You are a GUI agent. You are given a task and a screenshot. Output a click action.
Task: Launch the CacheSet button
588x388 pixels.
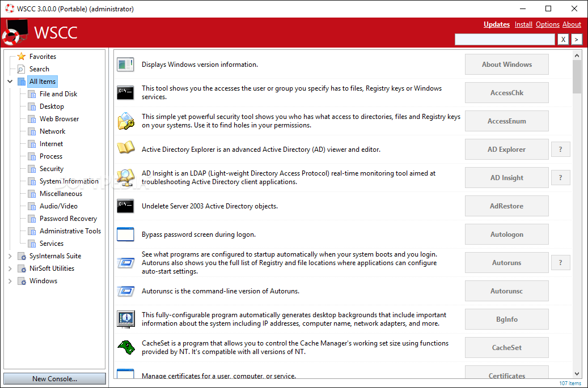[506, 348]
